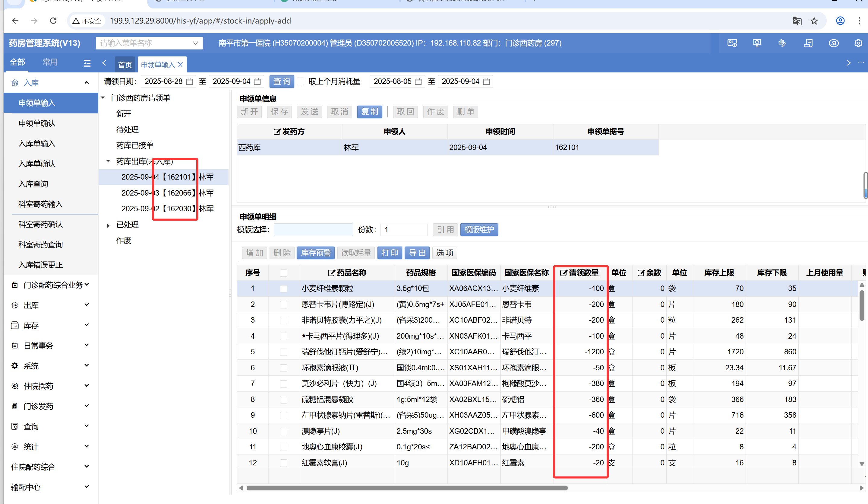The width and height of the screenshot is (868, 504).
Task: Enable the 取上个月消耗量 checkbox
Action: (301, 81)
